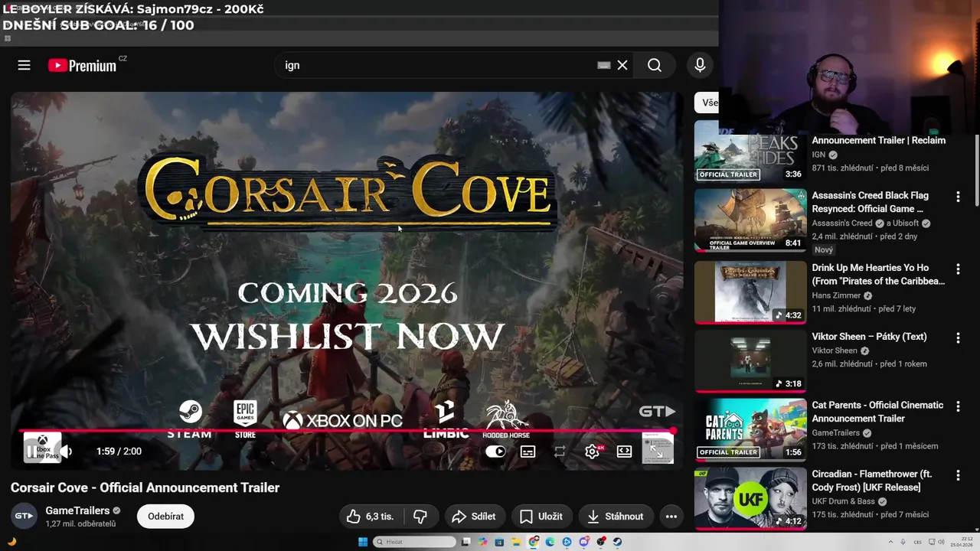Open the Peaks of Tides trailer thumbnail
Viewport: 980px width, 551px height.
(x=750, y=151)
